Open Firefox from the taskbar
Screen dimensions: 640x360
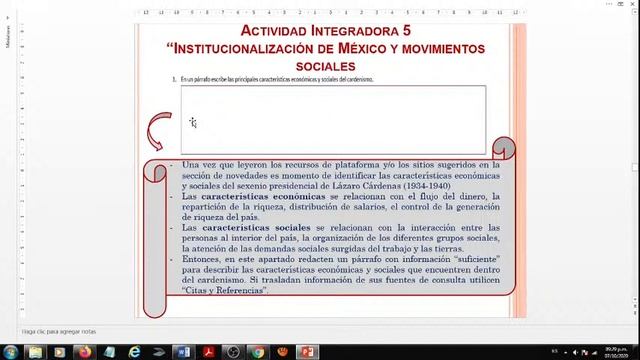tap(84, 352)
